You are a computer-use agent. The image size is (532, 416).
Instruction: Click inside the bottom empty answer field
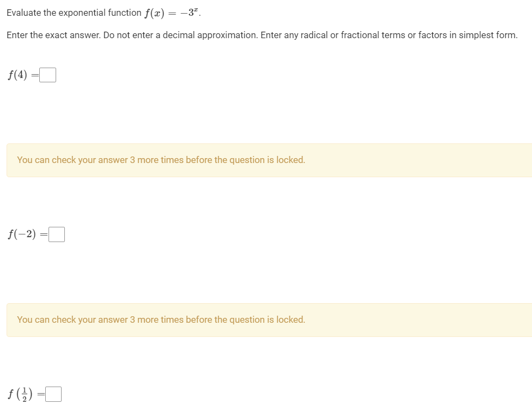(x=54, y=394)
